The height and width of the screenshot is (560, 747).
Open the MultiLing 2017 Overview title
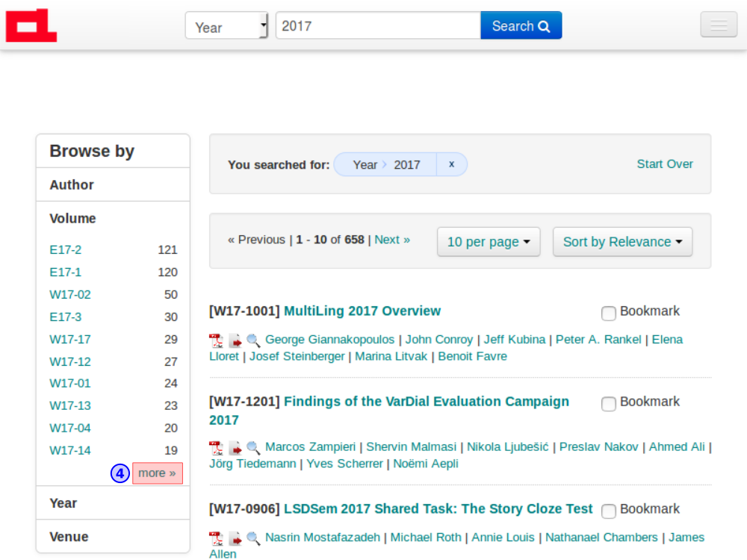pyautogui.click(x=362, y=311)
